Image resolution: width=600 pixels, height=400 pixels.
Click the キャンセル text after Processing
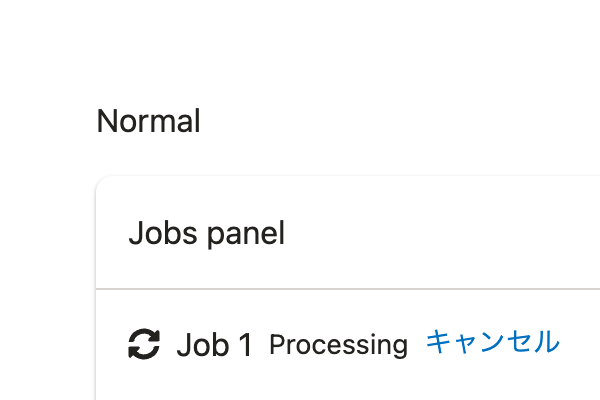click(493, 342)
